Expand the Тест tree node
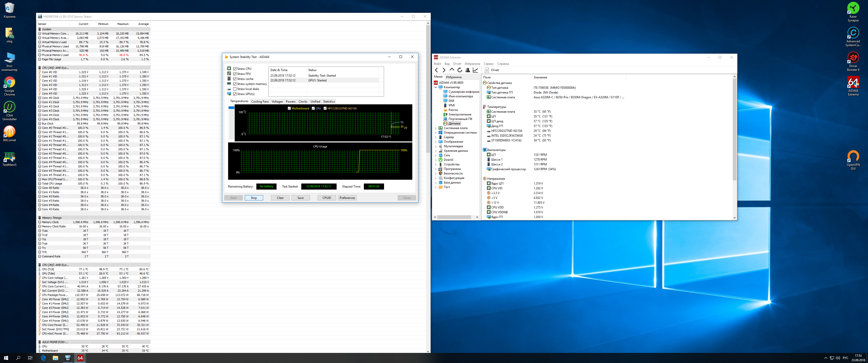Image resolution: width=868 pixels, height=363 pixels. tap(436, 187)
